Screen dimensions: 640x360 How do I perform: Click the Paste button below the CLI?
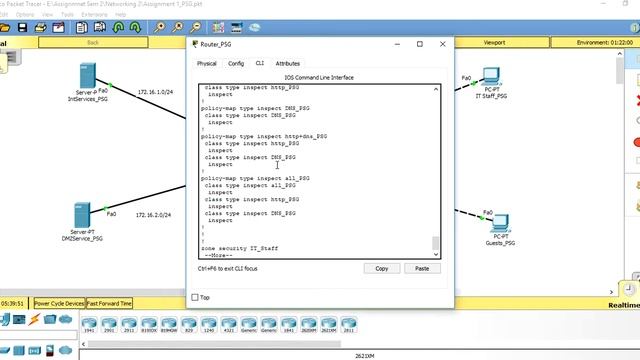click(x=422, y=269)
